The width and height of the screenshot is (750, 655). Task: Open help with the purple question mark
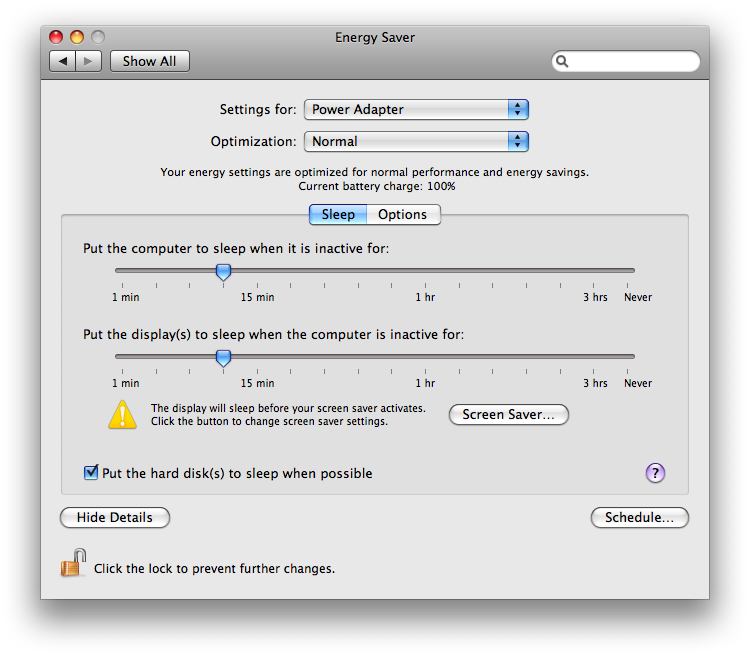655,473
